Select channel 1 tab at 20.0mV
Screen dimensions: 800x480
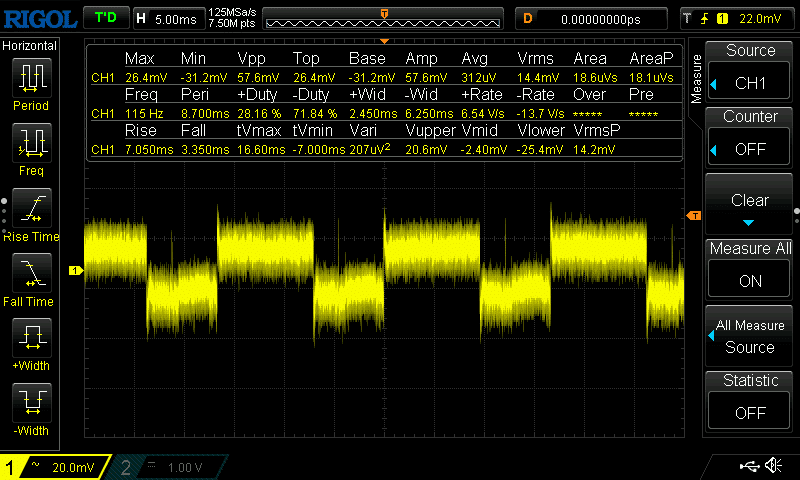[55, 467]
